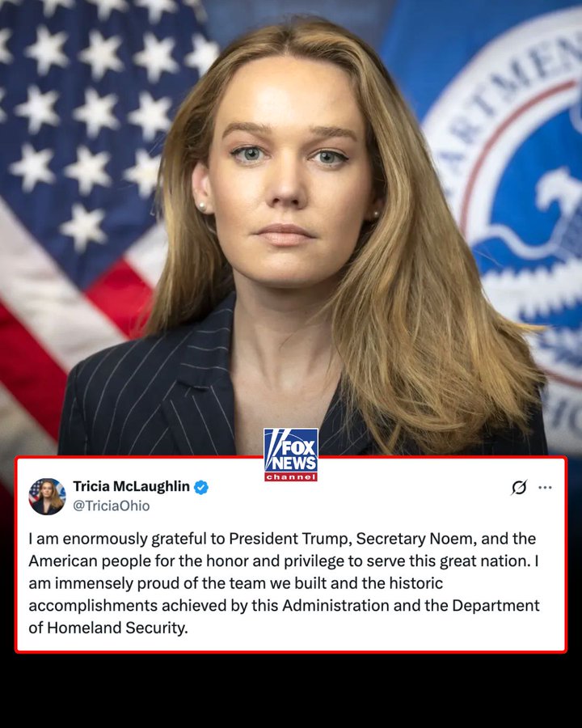Click the white stars of the American flag

pyautogui.click(x=93, y=116)
